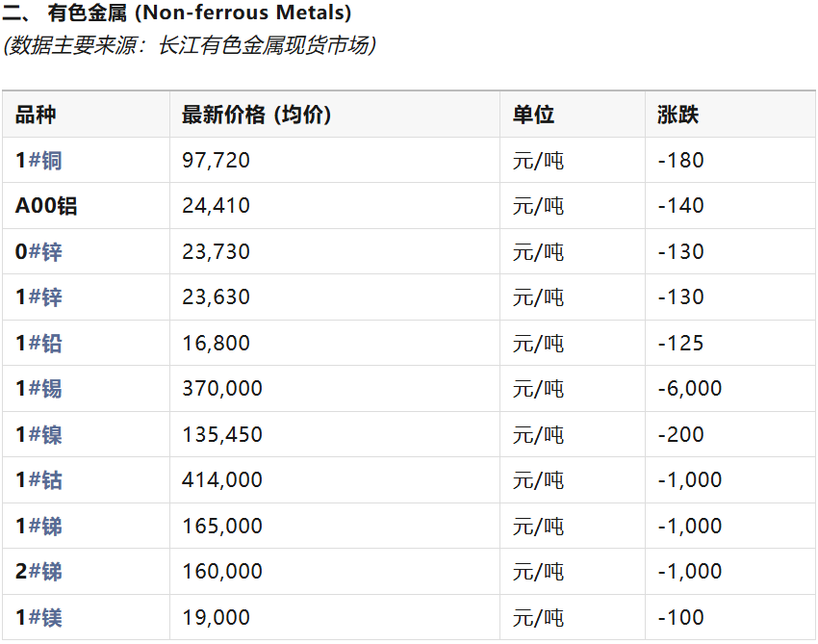Viewport: 818px width, 644px height.
Task: Click the 0#锌 zinc link
Action: [x=39, y=252]
